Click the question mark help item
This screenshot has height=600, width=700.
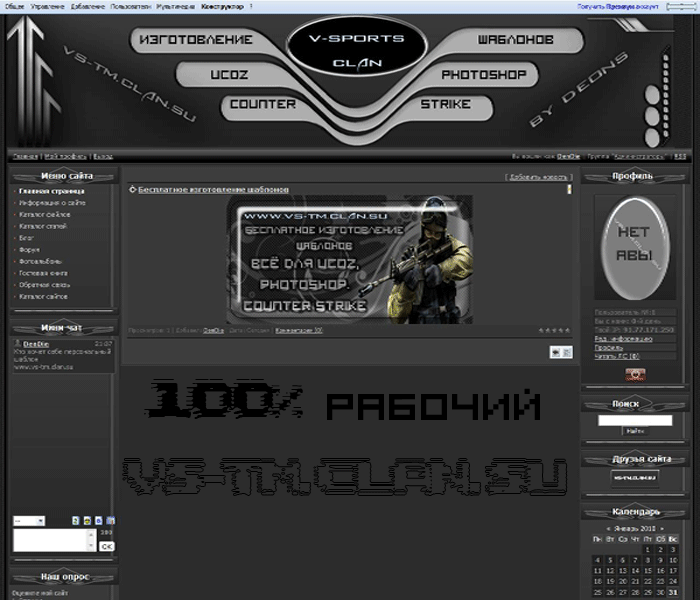click(251, 7)
